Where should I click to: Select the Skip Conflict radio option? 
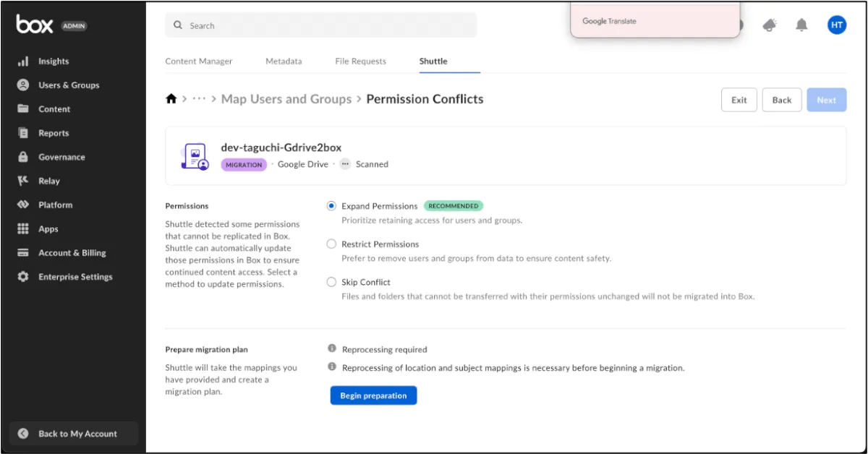[x=331, y=282]
